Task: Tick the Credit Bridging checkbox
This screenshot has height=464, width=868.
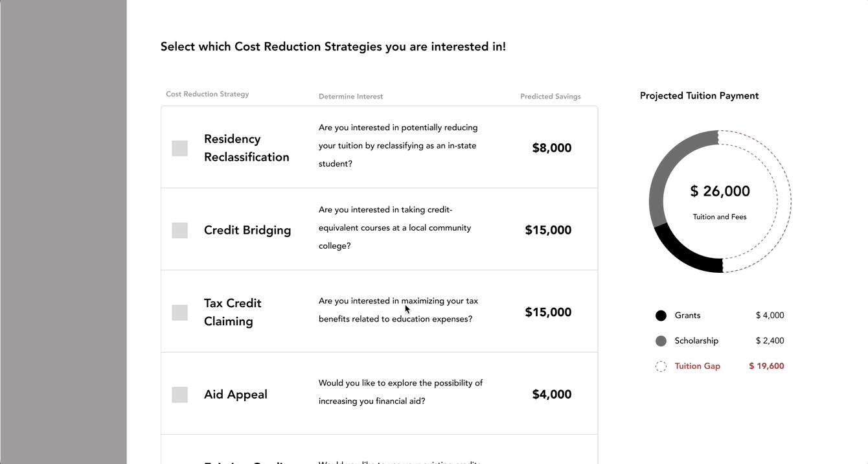Action: pyautogui.click(x=179, y=230)
